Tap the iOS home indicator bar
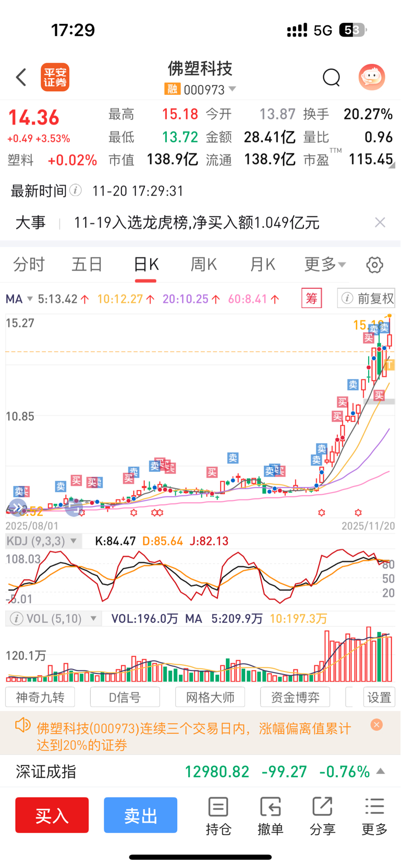The width and height of the screenshot is (401, 868). 200,857
